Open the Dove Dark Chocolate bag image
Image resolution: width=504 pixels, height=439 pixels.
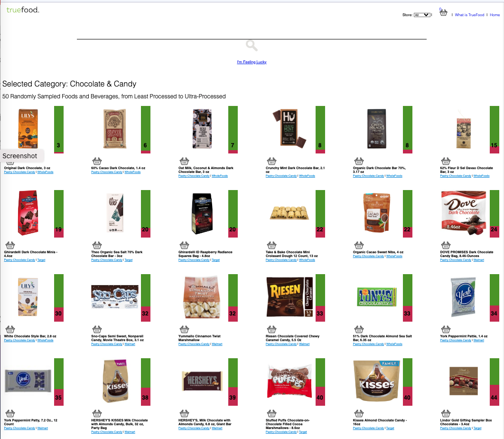click(464, 213)
